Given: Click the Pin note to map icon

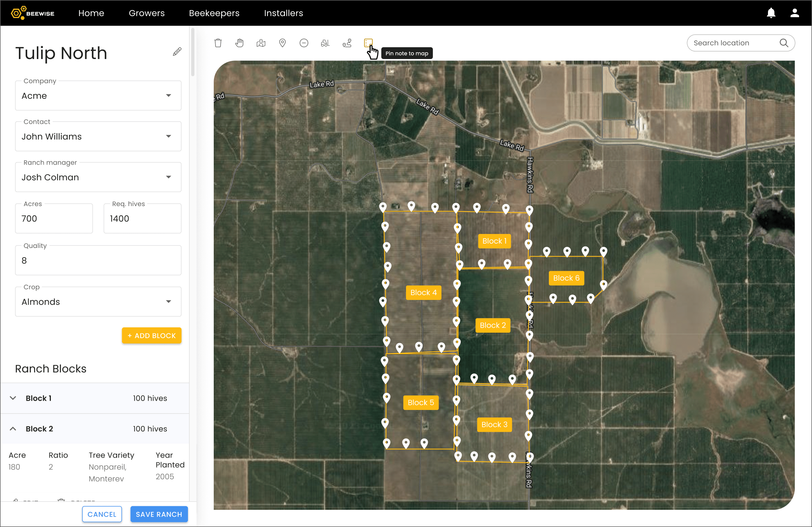Looking at the screenshot, I should (x=368, y=43).
